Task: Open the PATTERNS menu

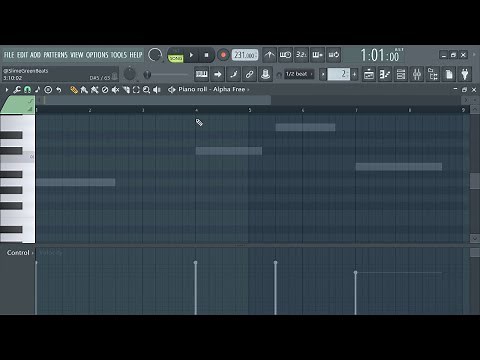Action: (x=55, y=55)
